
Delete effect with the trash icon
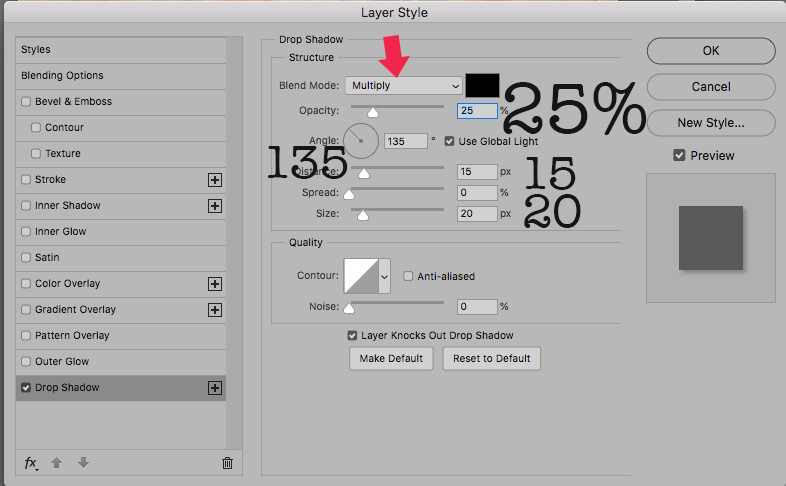click(x=227, y=463)
